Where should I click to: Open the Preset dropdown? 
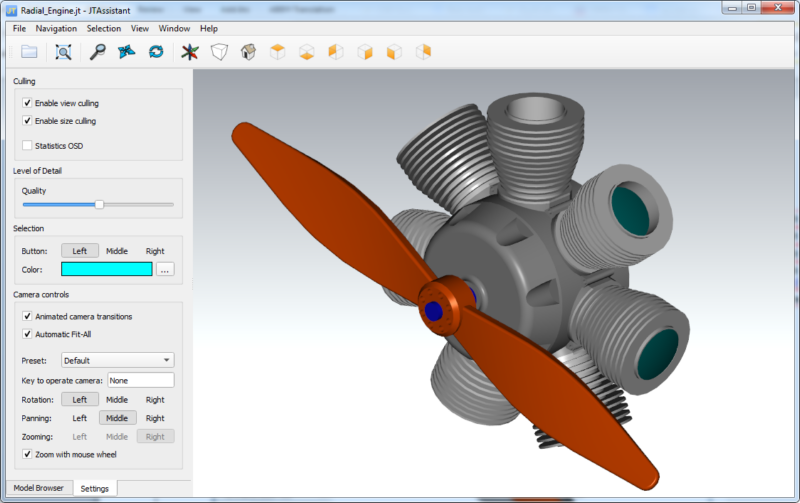pyautogui.click(x=117, y=360)
